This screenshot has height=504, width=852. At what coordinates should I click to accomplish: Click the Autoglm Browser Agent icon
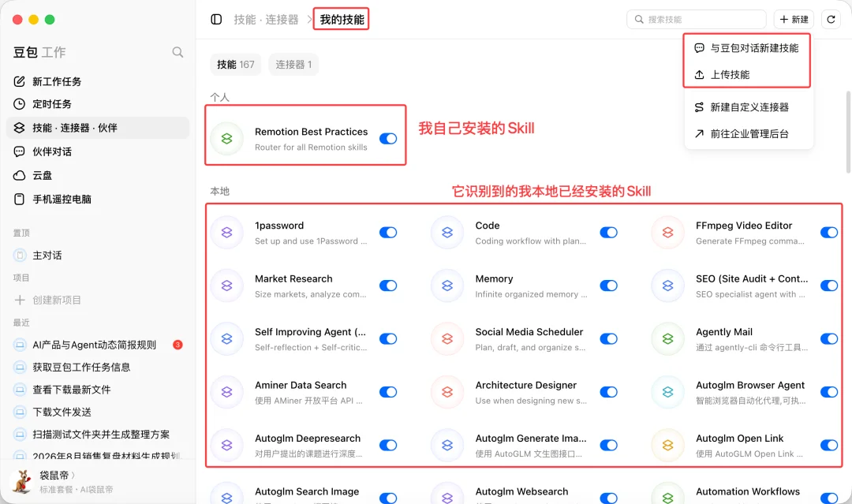(668, 392)
